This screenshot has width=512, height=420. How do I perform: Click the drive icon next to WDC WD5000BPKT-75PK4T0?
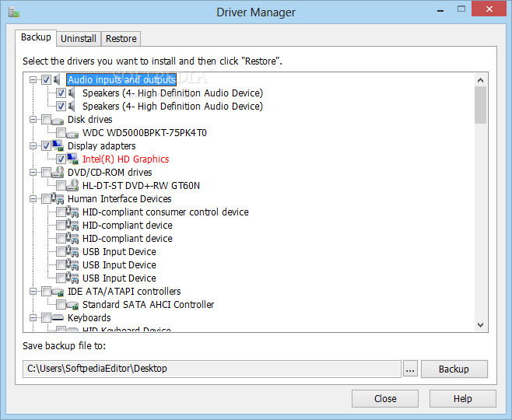pyautogui.click(x=72, y=134)
